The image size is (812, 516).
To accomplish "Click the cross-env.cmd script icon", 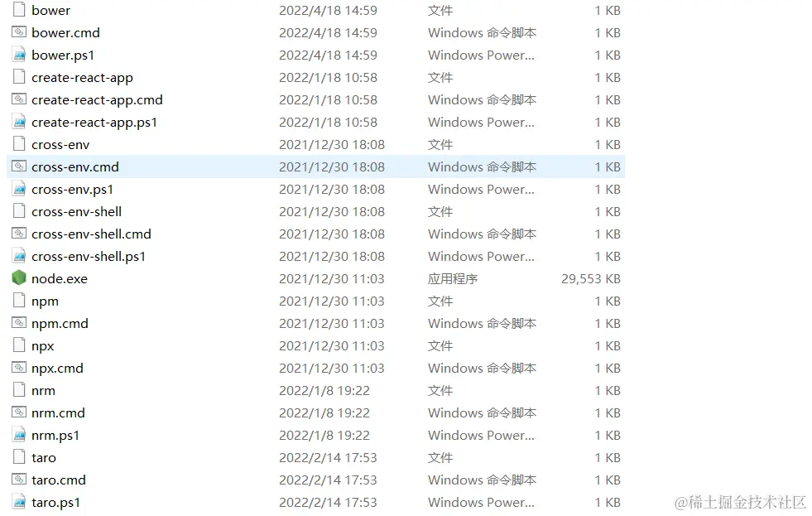I will 19,166.
